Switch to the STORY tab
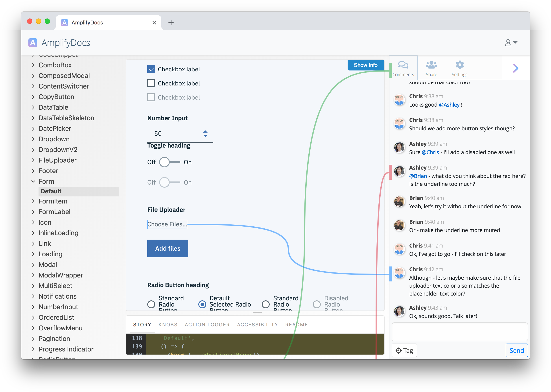551x392 pixels. point(142,325)
